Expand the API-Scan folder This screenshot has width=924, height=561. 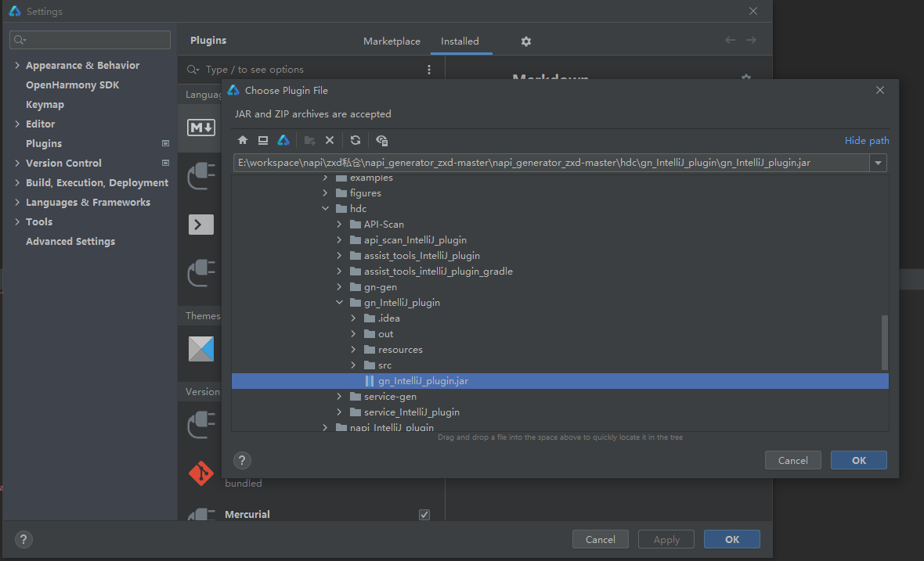coord(340,225)
